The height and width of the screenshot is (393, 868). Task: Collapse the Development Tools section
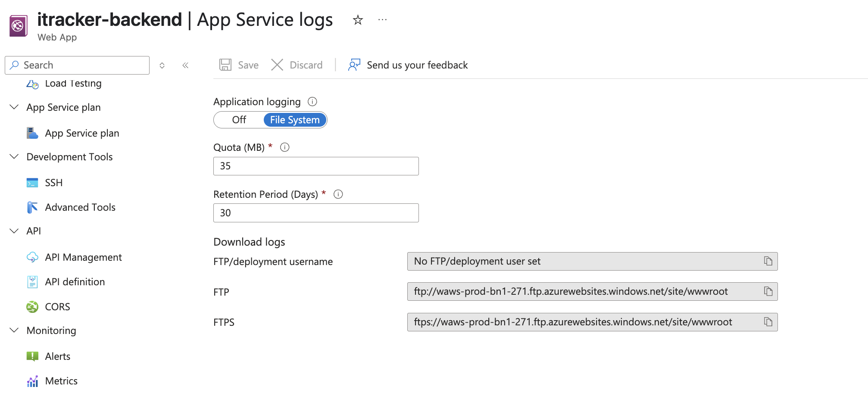[14, 156]
